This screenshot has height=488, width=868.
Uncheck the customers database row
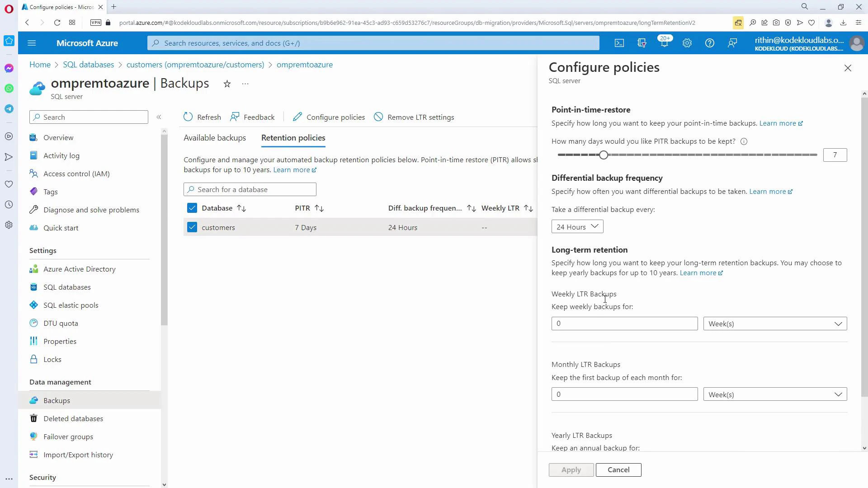pyautogui.click(x=192, y=227)
